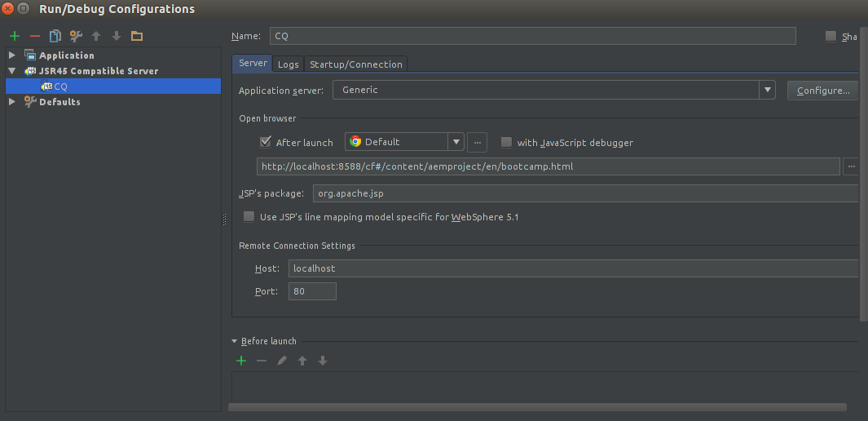Image resolution: width=868 pixels, height=421 pixels.
Task: Enable WebSphere 5.1 line mapping checkbox
Action: 249,216
